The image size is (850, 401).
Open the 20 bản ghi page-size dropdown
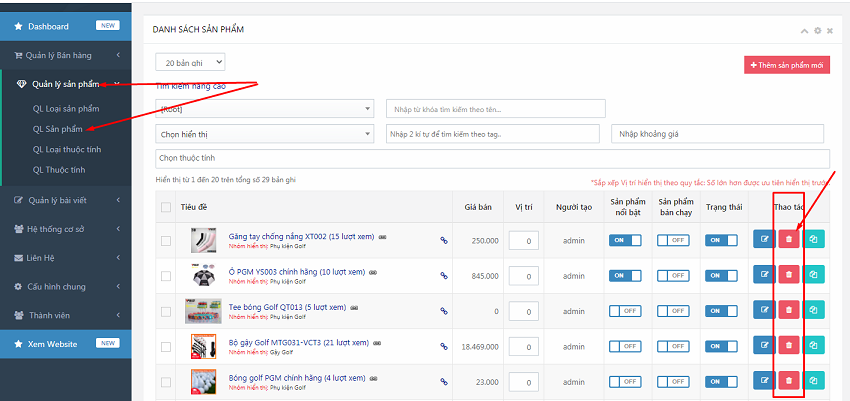click(x=190, y=62)
